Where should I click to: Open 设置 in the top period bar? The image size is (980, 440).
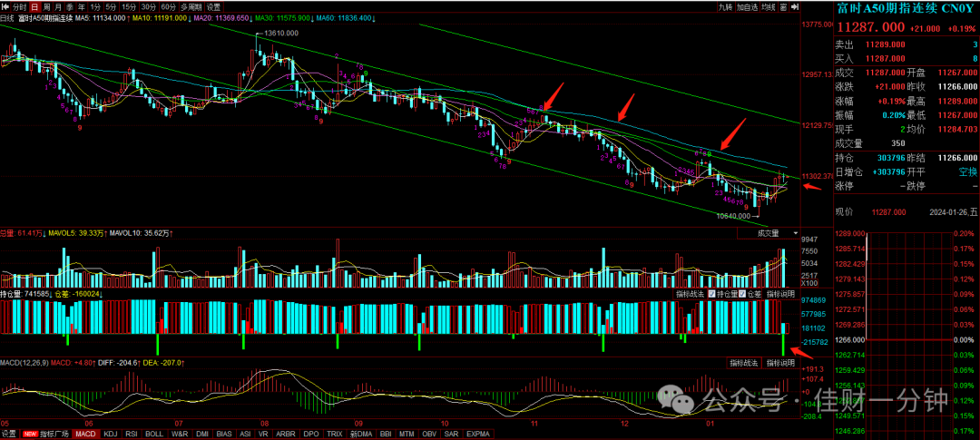(x=214, y=7)
